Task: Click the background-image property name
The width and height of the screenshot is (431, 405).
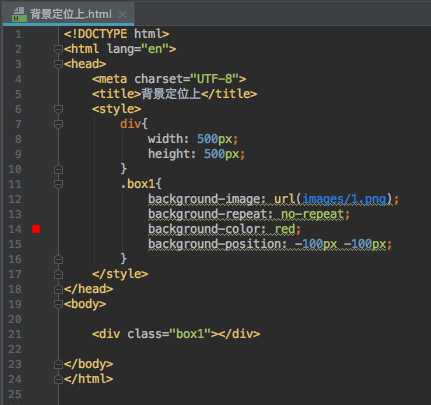Action: tap(204, 199)
